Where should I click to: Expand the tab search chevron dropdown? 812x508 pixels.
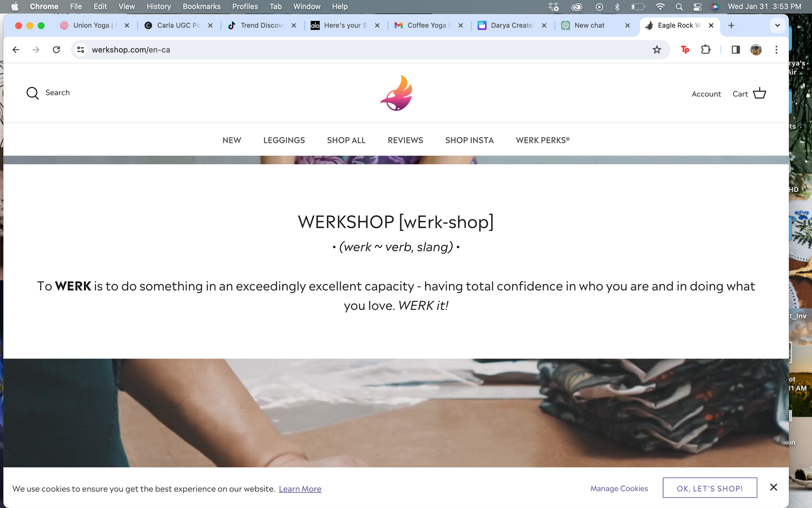point(778,25)
